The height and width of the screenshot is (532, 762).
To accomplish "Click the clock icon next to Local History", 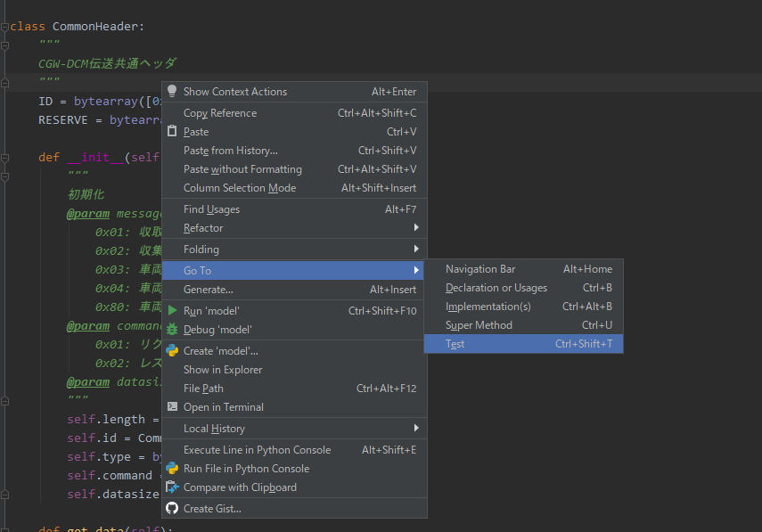I will [x=171, y=428].
